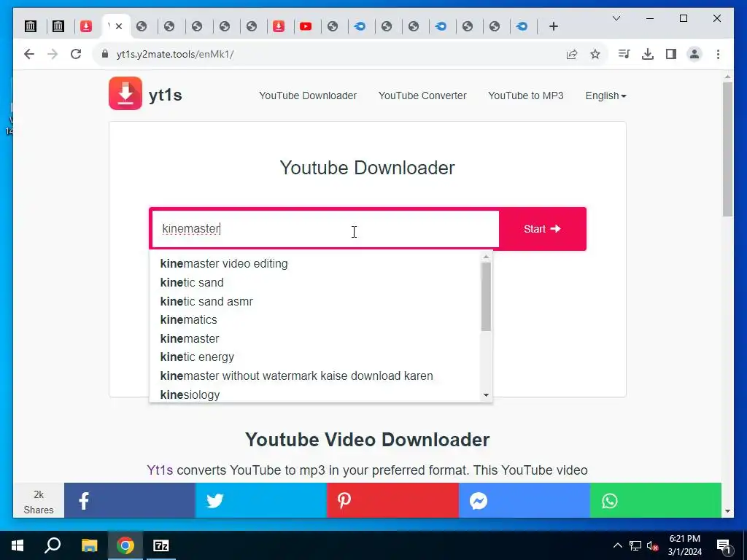Click the yt1s red download logo

tap(125, 93)
